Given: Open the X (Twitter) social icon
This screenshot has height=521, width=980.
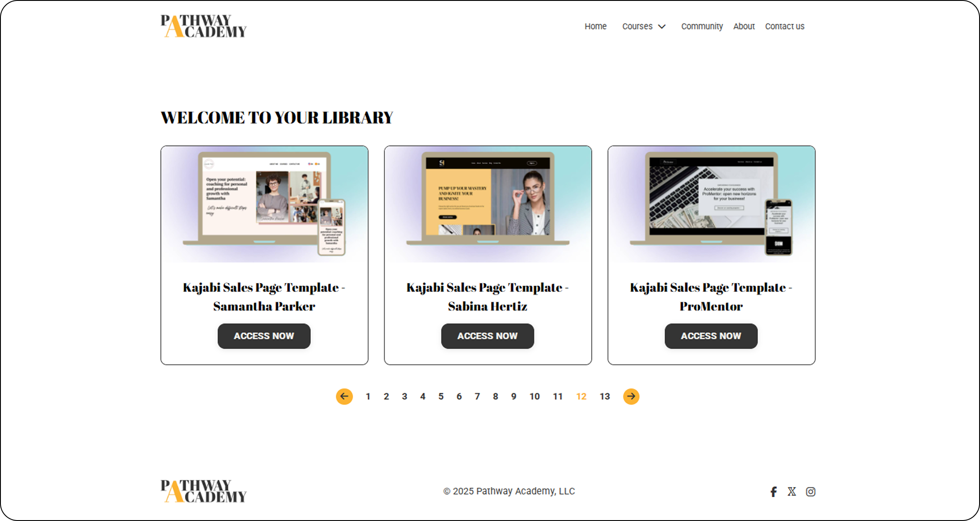Looking at the screenshot, I should click(792, 491).
